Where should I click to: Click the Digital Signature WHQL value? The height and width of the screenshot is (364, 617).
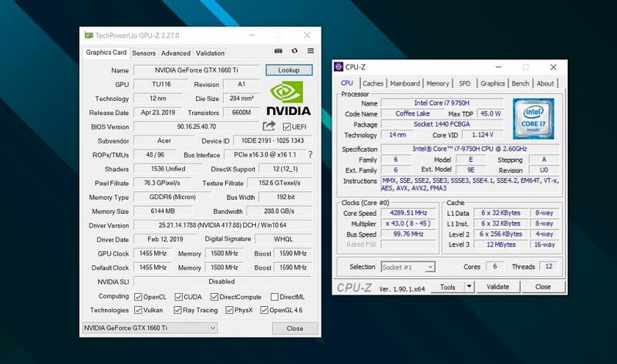[x=283, y=239]
